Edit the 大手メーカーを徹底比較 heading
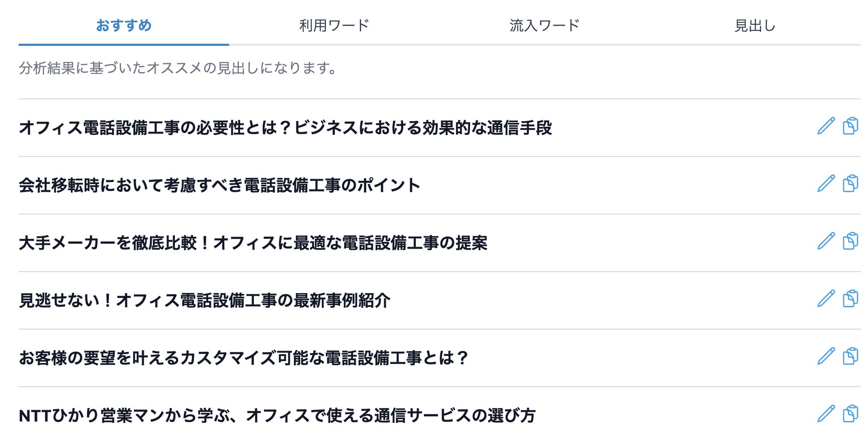 (x=826, y=241)
